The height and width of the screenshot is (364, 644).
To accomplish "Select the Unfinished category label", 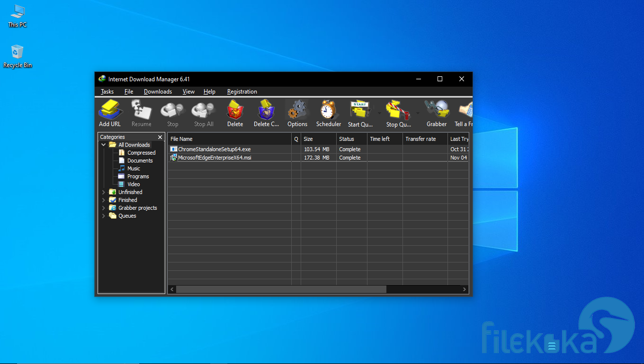I will (x=130, y=192).
